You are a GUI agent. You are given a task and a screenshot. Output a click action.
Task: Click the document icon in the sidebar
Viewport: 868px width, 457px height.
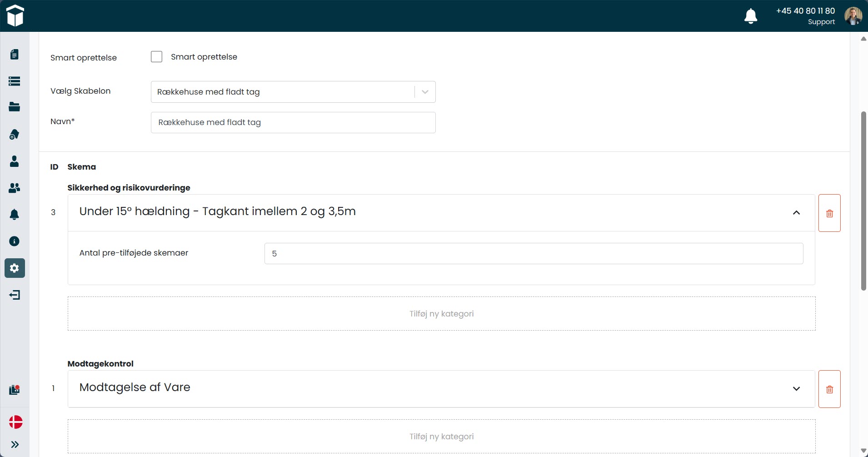[15, 55]
